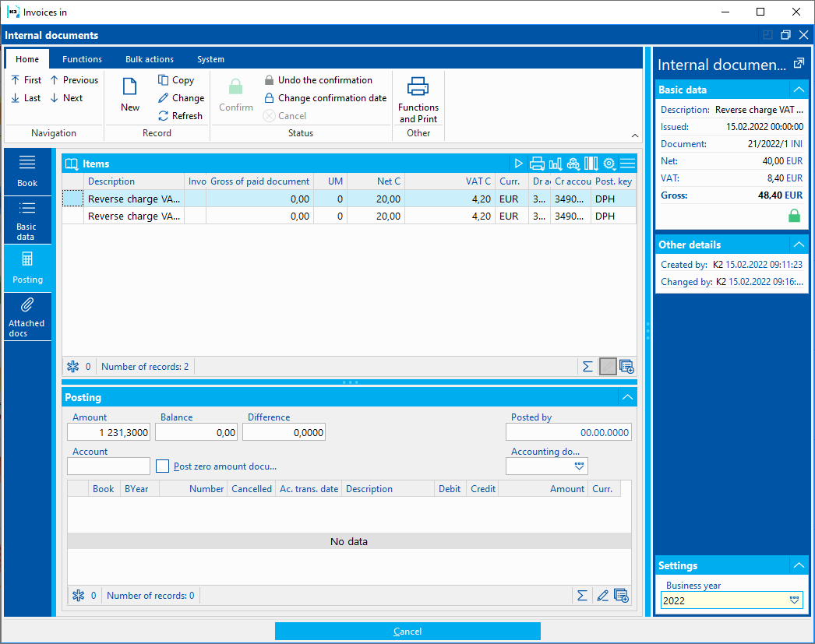
Task: Click the edit pencil in Posting footer
Action: [602, 596]
